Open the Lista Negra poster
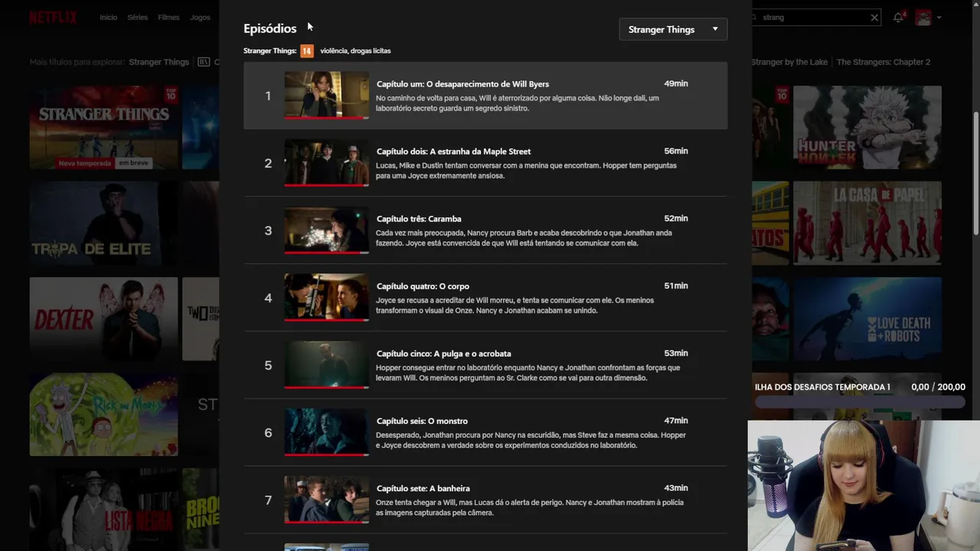Viewport: 980px width, 551px height. 103,510
